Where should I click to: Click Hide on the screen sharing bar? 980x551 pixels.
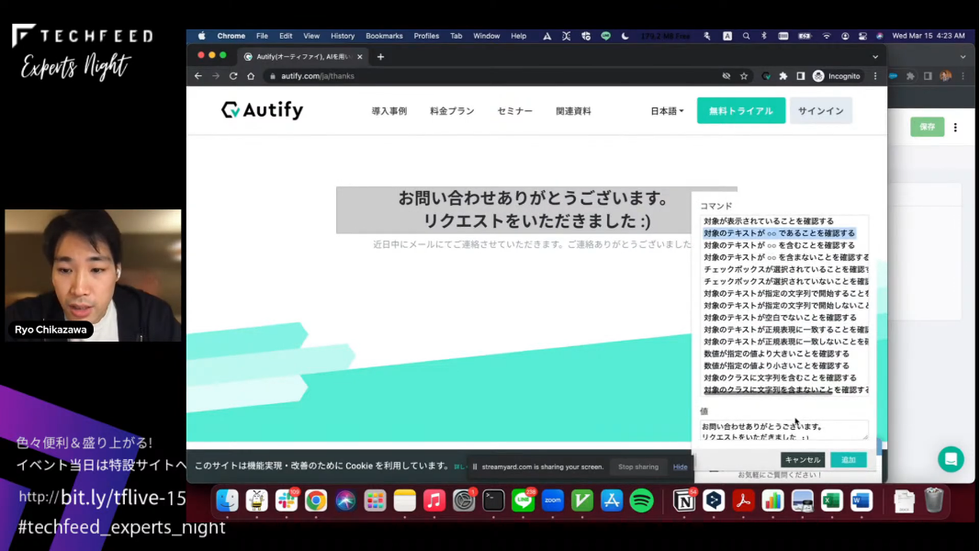680,467
